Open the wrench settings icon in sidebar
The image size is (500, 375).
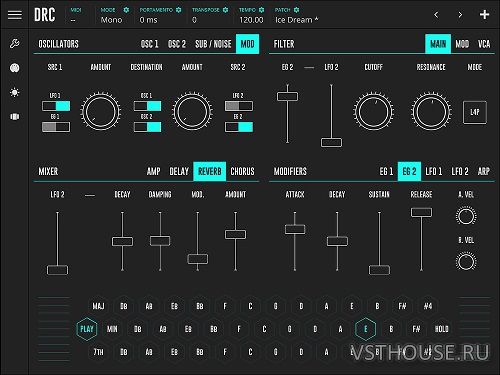click(14, 43)
